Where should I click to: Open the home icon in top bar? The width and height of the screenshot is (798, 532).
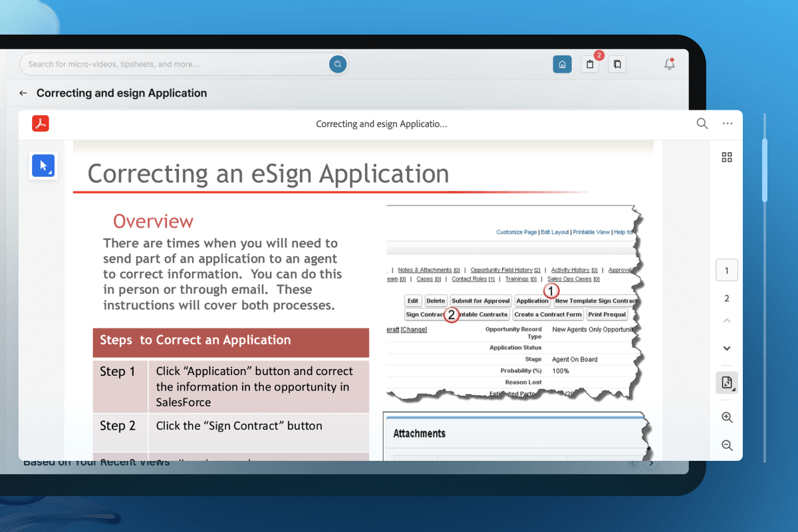click(x=562, y=64)
